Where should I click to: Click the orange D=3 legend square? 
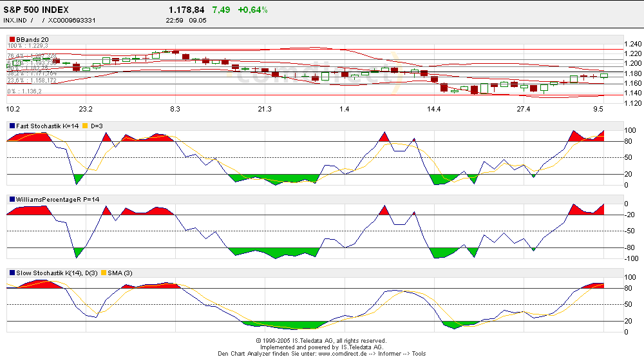[85, 126]
